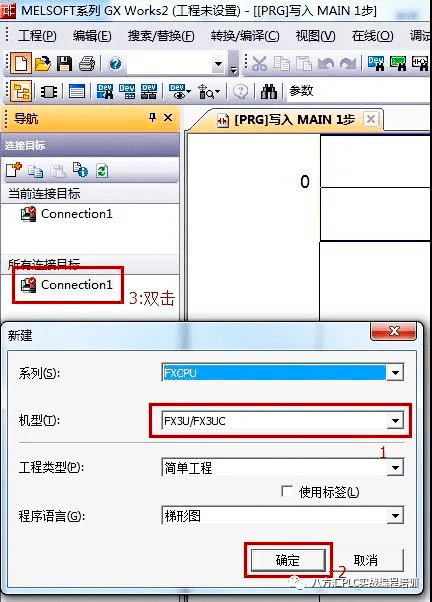Image resolution: width=432 pixels, height=602 pixels.
Task: Save the project with floppy disk icon
Action: coord(65,63)
